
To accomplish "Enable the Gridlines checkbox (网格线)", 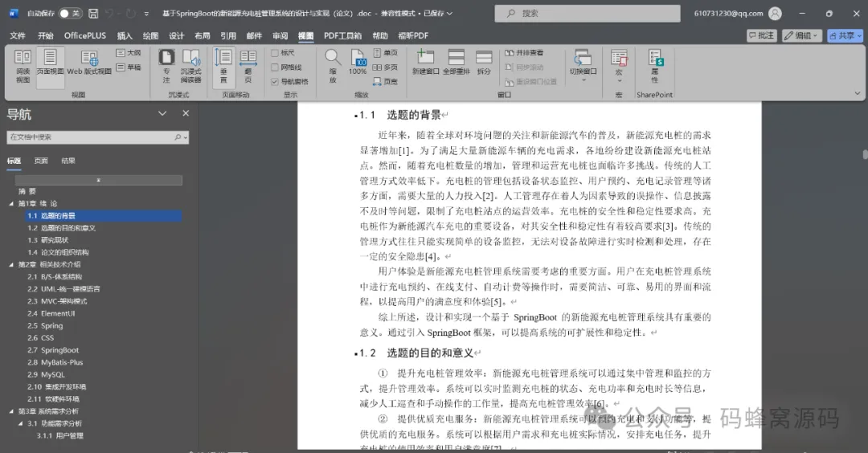I will pyautogui.click(x=275, y=67).
